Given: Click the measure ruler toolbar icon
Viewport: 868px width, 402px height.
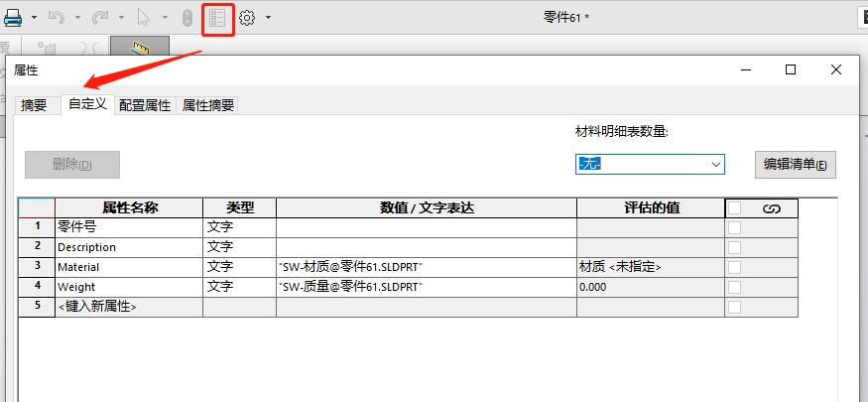Looking at the screenshot, I should 140,48.
